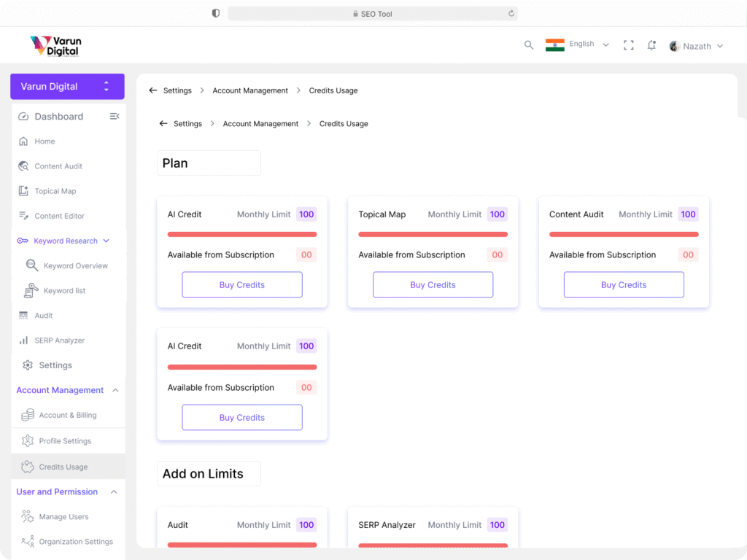The width and height of the screenshot is (747, 560).
Task: Click the Varun Digital logo
Action: click(55, 46)
